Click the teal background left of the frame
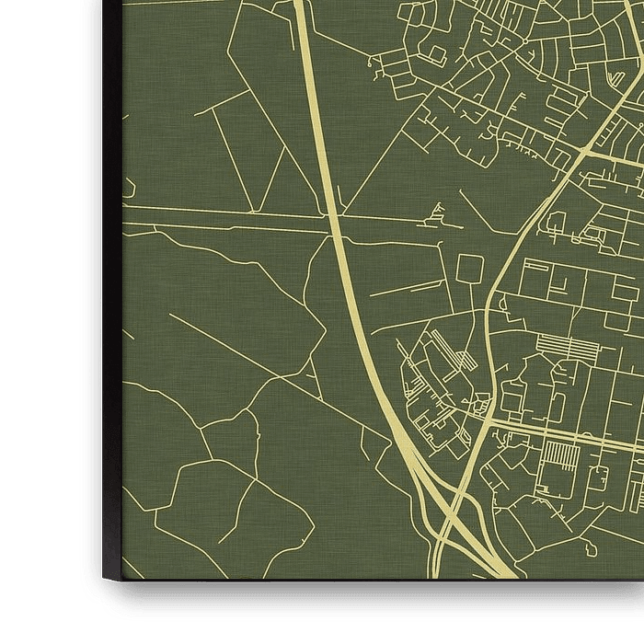 pyautogui.click(x=46, y=276)
